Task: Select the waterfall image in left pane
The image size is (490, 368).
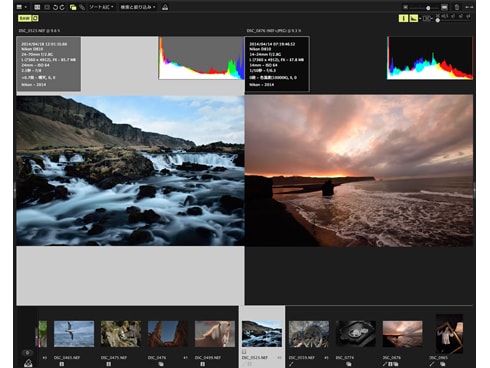Action: coord(130,171)
